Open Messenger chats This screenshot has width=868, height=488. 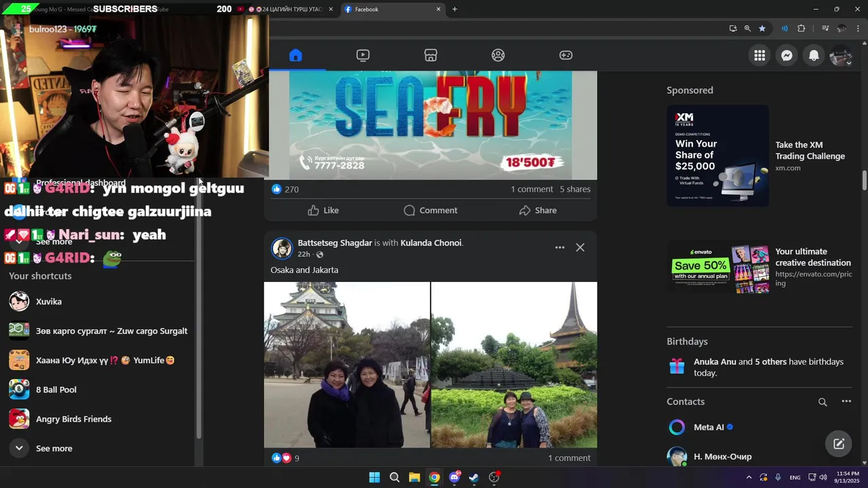(x=787, y=56)
